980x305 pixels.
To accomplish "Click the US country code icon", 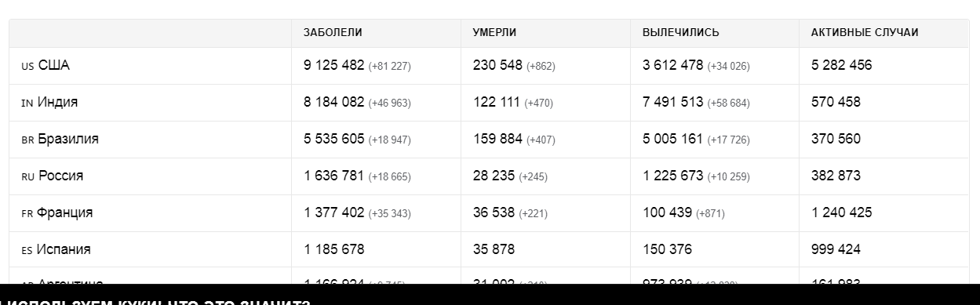I will (27, 67).
